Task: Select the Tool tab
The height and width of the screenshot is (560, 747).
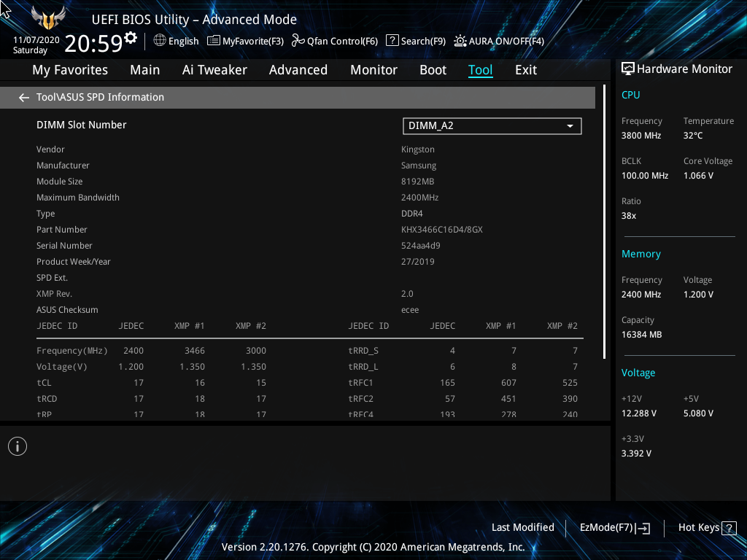Action: [x=480, y=70]
